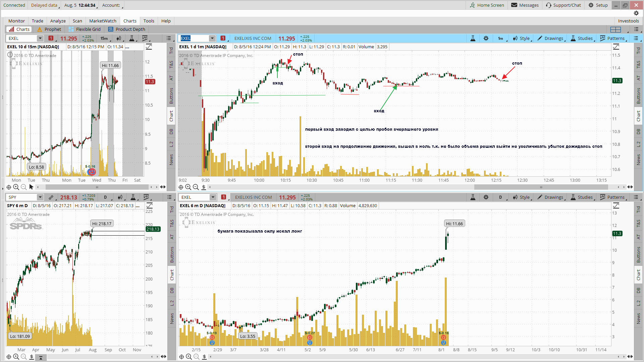Open the 15m timeframe dropdown in top-left chart

(105, 39)
